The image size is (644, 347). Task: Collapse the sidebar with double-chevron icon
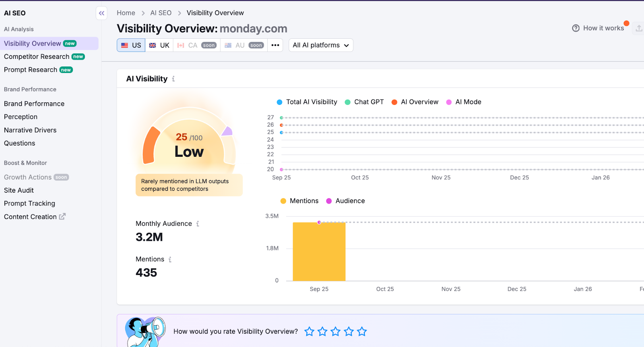pos(101,13)
